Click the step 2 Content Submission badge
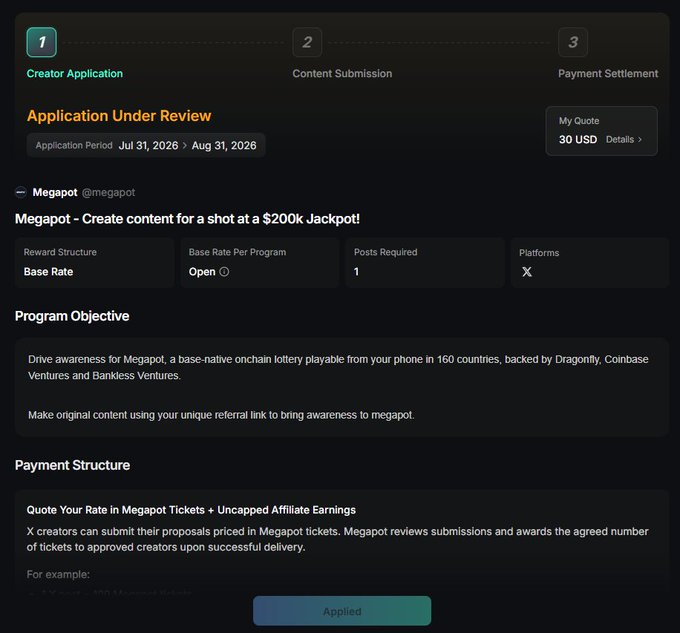Viewport: 680px width, 633px height. click(x=307, y=42)
